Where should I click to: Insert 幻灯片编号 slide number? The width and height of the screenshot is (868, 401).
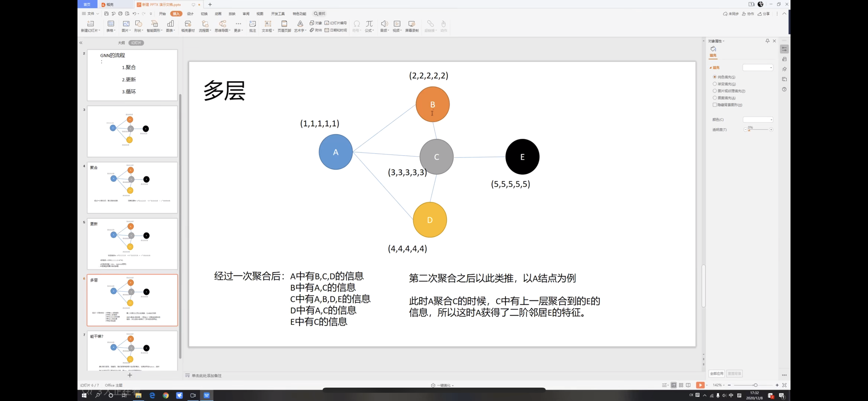tap(336, 23)
